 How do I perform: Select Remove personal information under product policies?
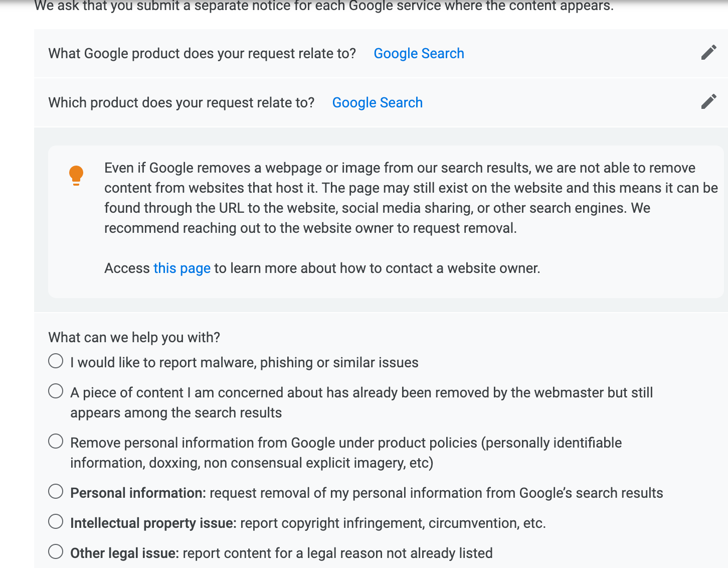point(56,441)
